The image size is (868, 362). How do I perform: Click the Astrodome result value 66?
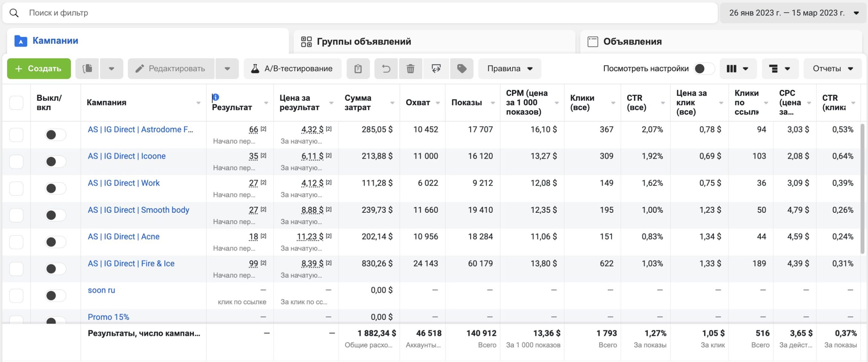click(253, 130)
